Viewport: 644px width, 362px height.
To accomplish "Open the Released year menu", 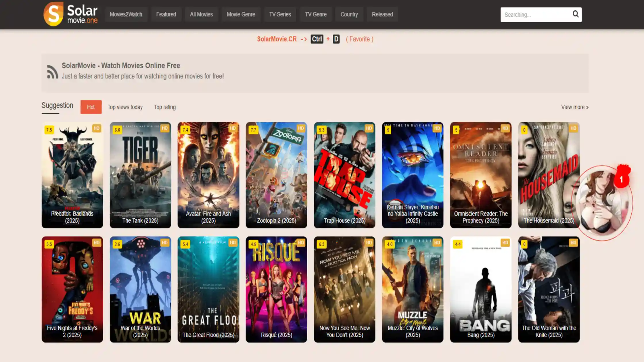I will 382,14.
